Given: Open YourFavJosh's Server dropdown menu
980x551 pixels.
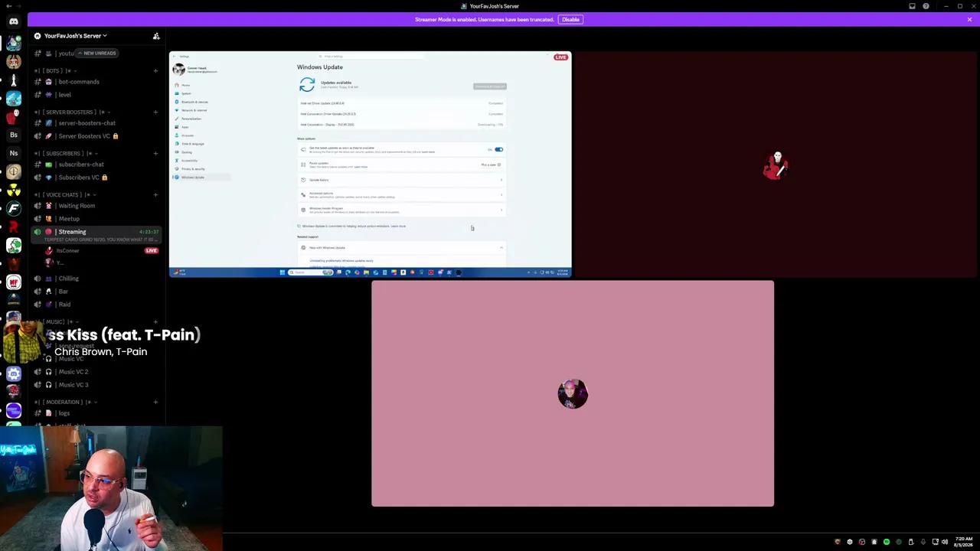Looking at the screenshot, I should coord(75,36).
